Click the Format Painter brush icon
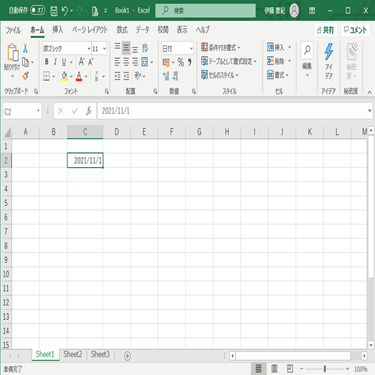 [25, 76]
